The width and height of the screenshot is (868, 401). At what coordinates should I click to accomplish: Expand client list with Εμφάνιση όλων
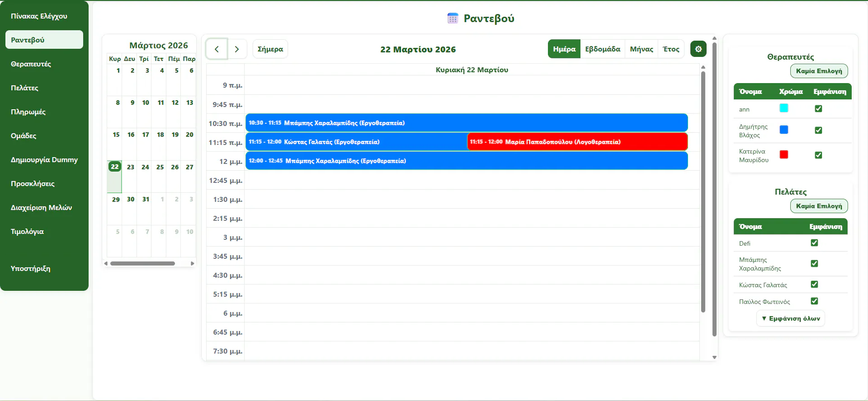click(x=791, y=318)
